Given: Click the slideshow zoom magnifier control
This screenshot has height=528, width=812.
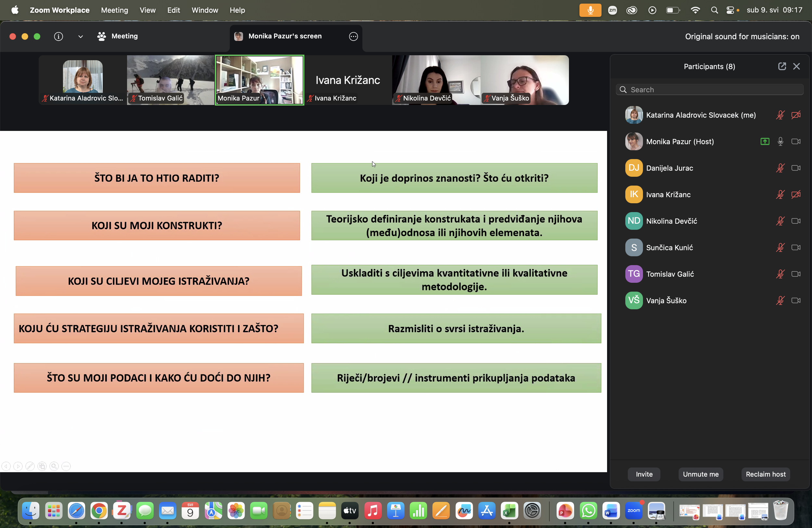Looking at the screenshot, I should coord(54,466).
